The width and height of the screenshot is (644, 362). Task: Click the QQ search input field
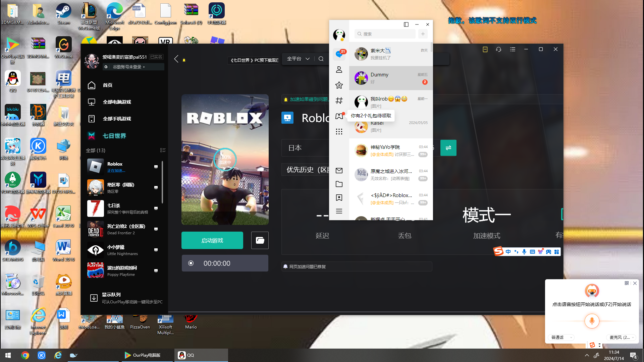tap(385, 34)
